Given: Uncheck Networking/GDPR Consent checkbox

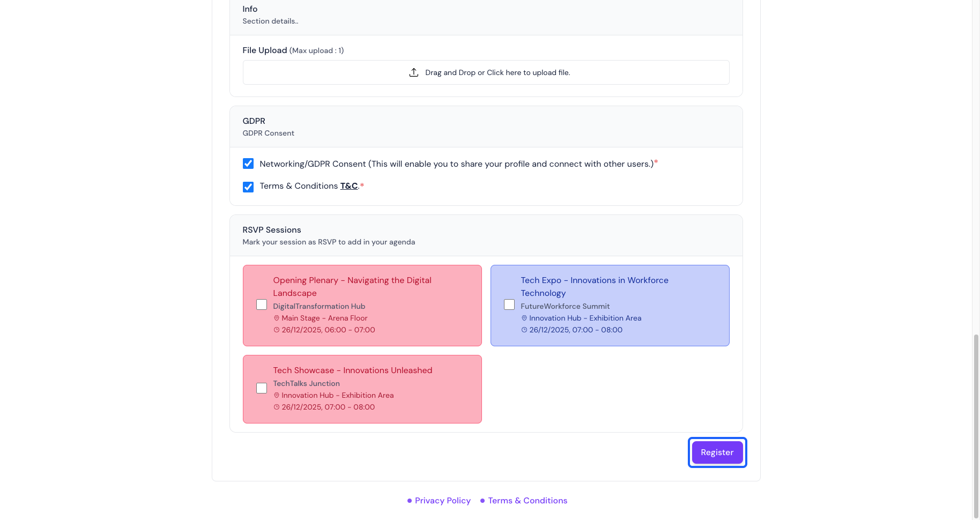Looking at the screenshot, I should [248, 164].
